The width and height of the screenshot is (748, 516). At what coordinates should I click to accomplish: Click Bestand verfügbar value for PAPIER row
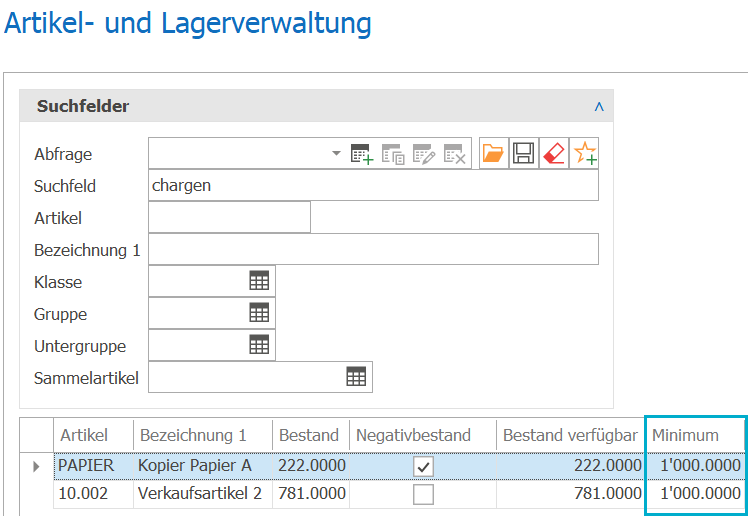[x=571, y=466]
